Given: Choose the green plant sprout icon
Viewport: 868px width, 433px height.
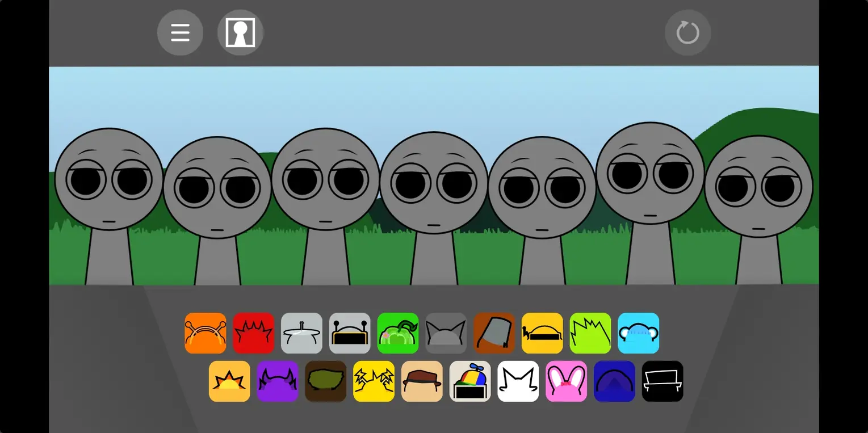Looking at the screenshot, I should [398, 333].
